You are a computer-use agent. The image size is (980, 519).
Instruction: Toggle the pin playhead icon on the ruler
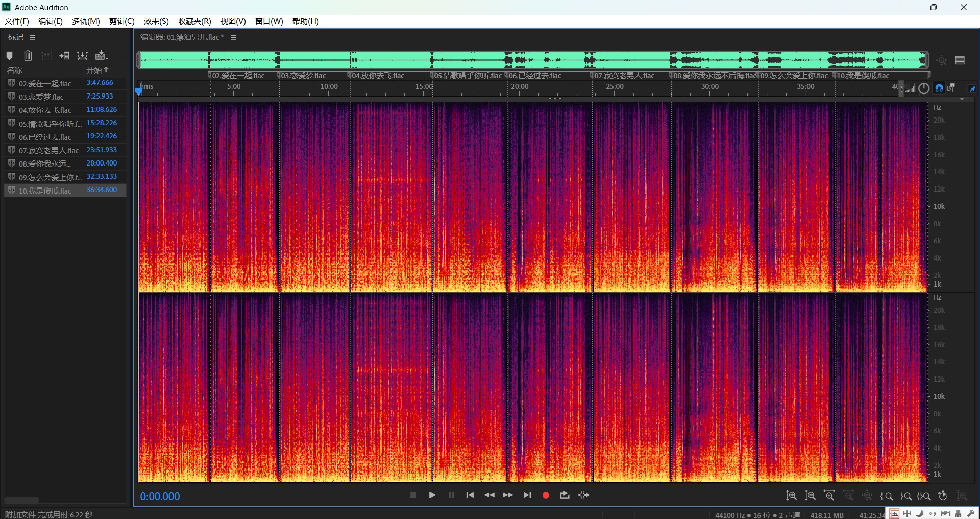click(x=972, y=89)
